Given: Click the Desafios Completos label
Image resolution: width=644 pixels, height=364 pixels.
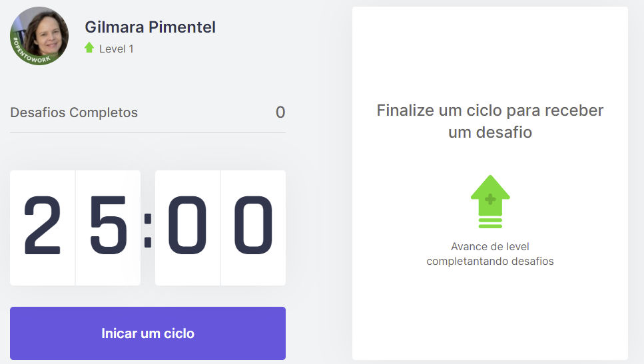Looking at the screenshot, I should 74,112.
